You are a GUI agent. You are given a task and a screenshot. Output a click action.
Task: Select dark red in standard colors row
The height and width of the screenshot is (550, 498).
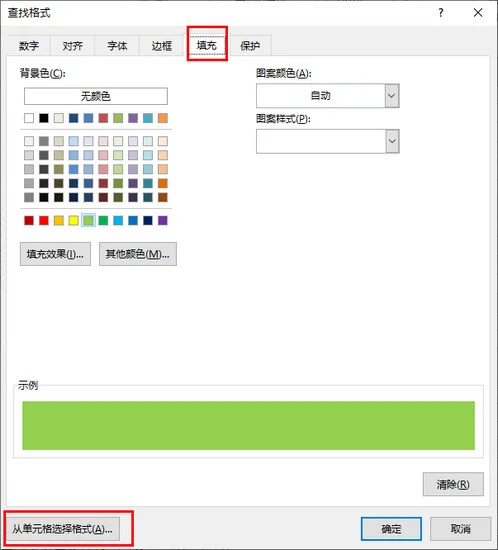[x=29, y=220]
